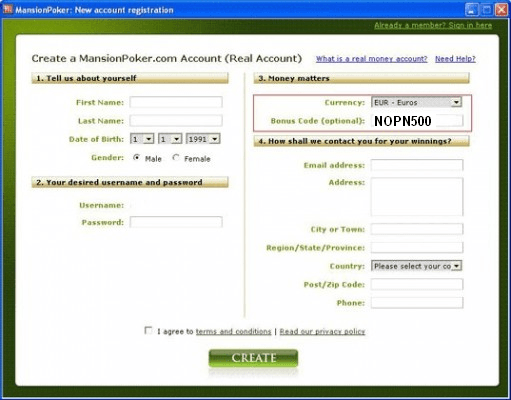This screenshot has height=400, width=511.
Task: Open the Currency dropdown showing EUR - Euros
Action: [x=416, y=102]
